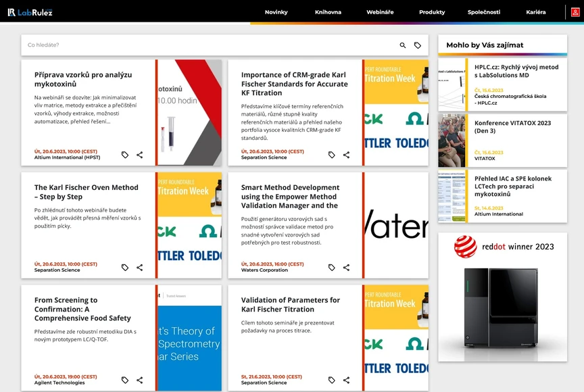Click 'Mohlo by Vás zajímat' heading

485,45
